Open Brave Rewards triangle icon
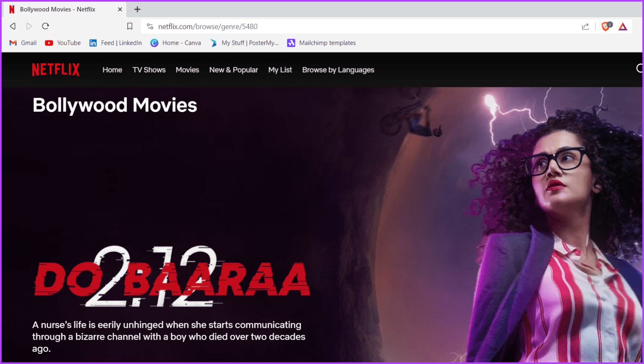644x364 pixels. tap(623, 26)
